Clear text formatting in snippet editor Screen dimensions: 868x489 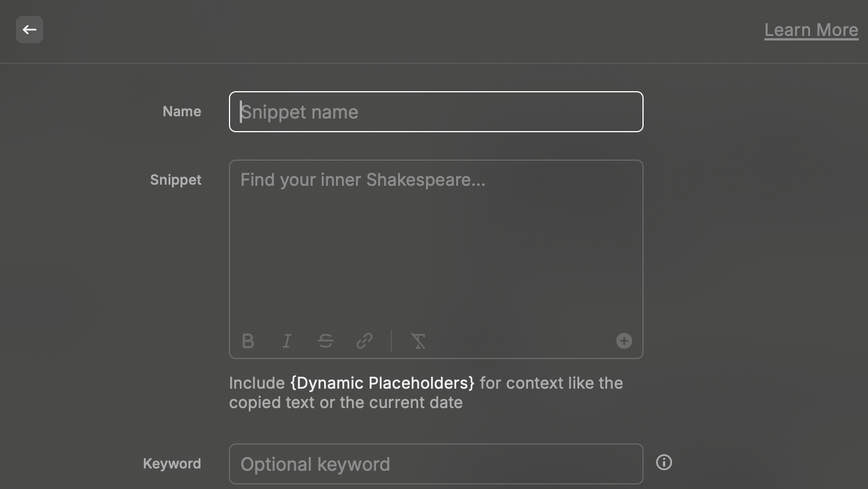[418, 341]
